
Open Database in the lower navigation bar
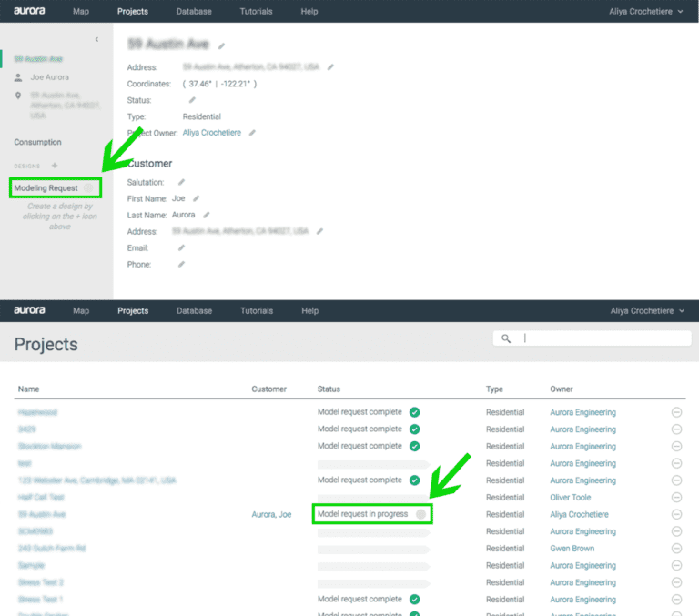(x=195, y=311)
